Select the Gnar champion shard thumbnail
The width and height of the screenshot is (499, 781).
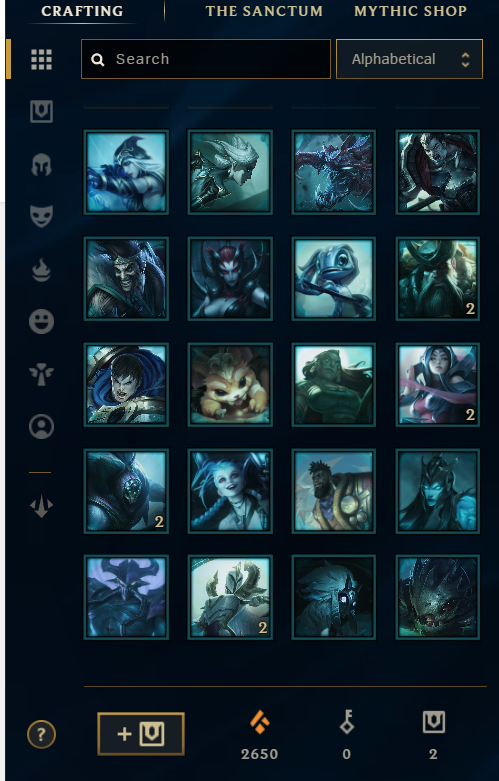coord(230,385)
